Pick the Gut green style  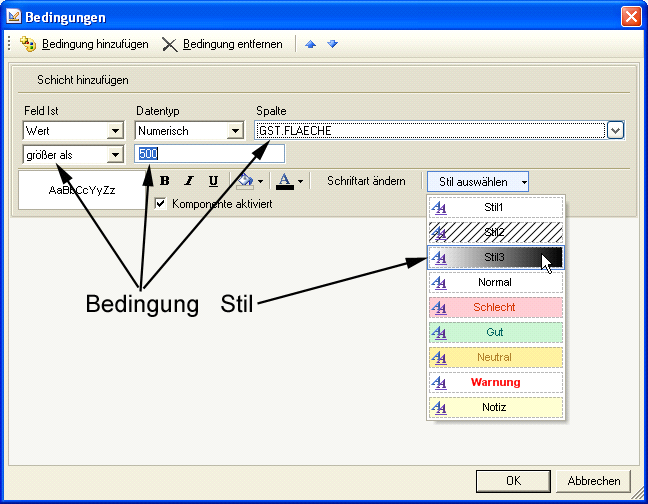[x=495, y=332]
